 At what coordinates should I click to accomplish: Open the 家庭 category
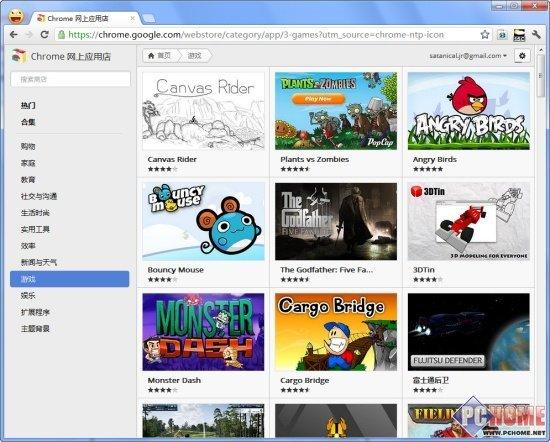pos(28,163)
